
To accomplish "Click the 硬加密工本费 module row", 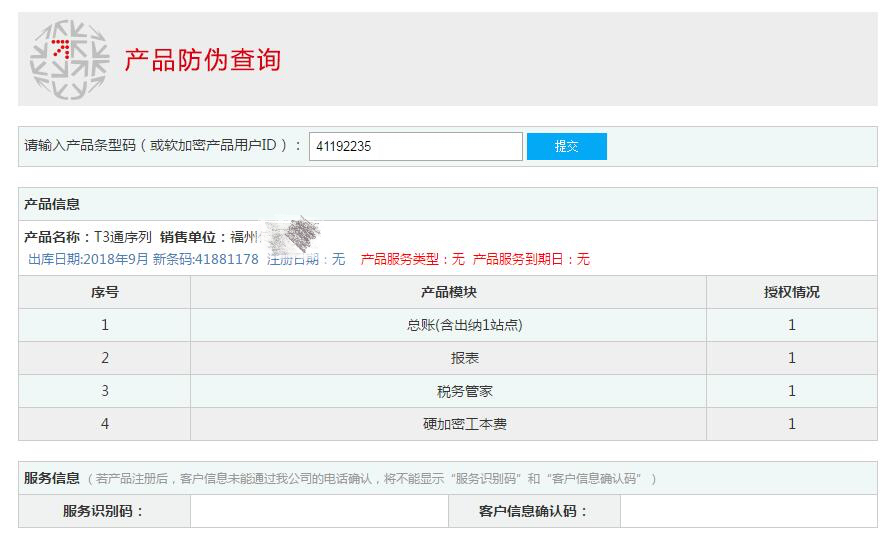I will tap(448, 424).
